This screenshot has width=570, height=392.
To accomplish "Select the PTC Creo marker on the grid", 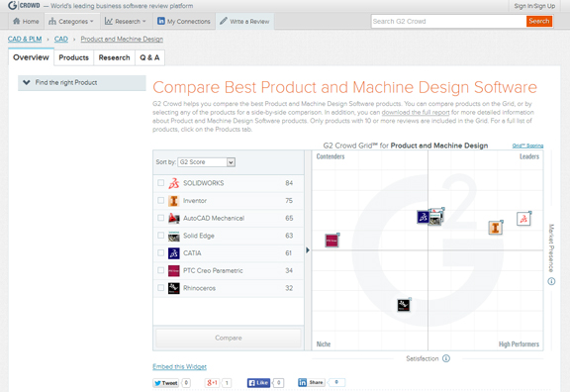I will [x=332, y=241].
